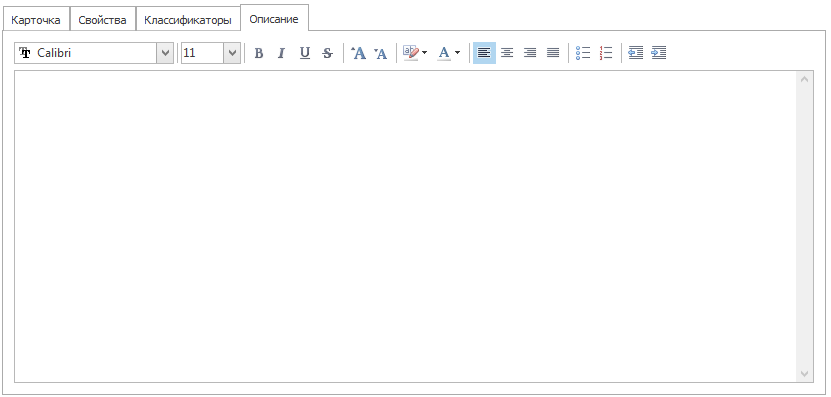831x397 pixels.
Task: Click the scrollbar up arrow
Action: pos(805,80)
